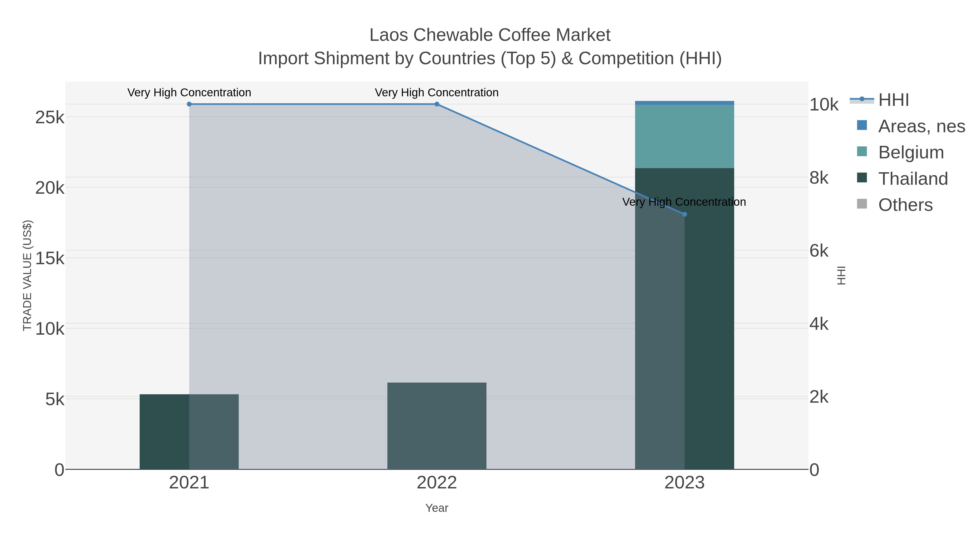Viewport: 980px width, 551px height.
Task: Click the 2023 Areas, nes bar segment
Action: point(684,103)
